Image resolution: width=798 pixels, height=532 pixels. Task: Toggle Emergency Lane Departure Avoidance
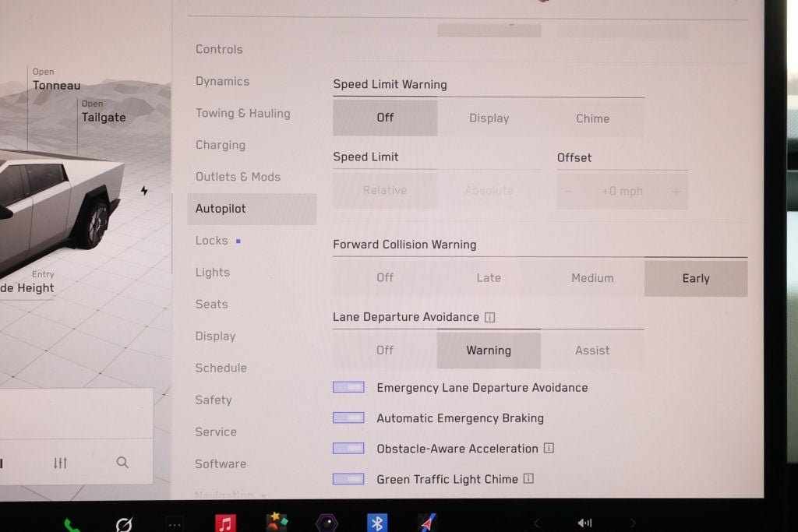coord(348,387)
